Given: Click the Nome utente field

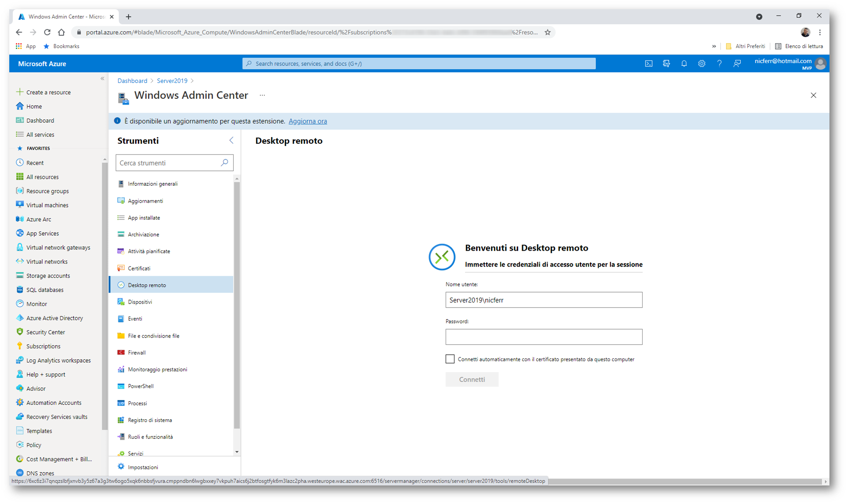Looking at the screenshot, I should tap(544, 300).
